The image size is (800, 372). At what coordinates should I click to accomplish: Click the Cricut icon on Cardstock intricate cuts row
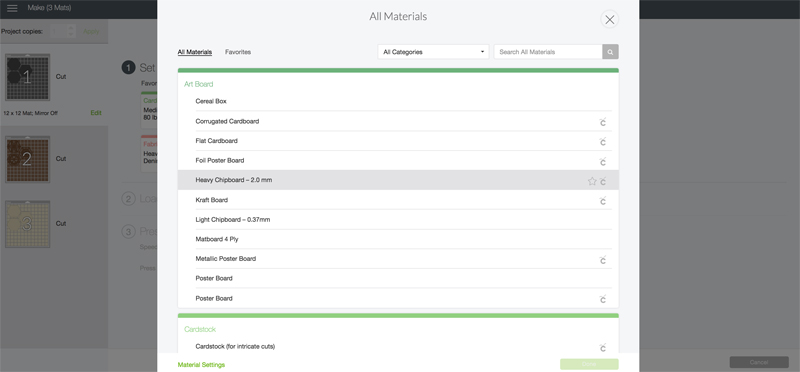[603, 347]
